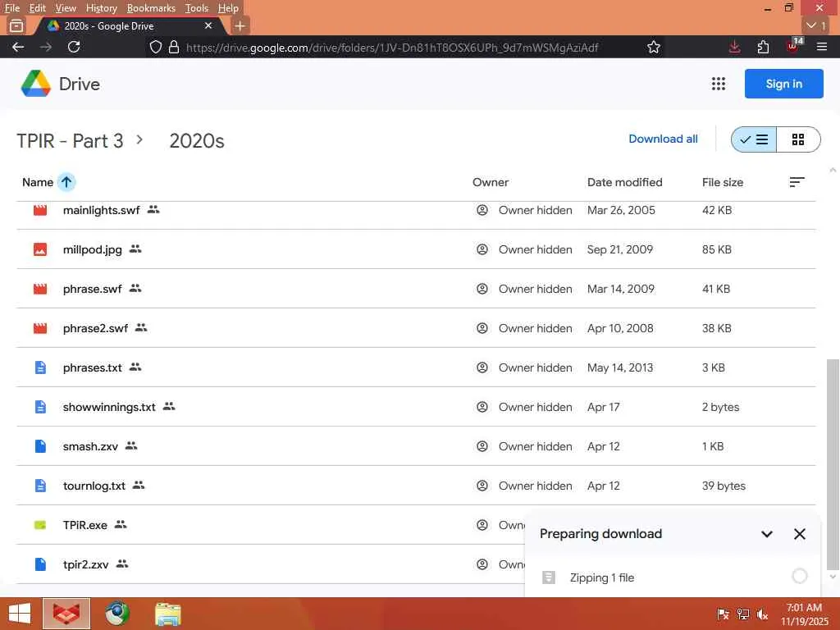Open a new browser tab
Image resolution: width=840 pixels, height=630 pixels.
(240, 25)
